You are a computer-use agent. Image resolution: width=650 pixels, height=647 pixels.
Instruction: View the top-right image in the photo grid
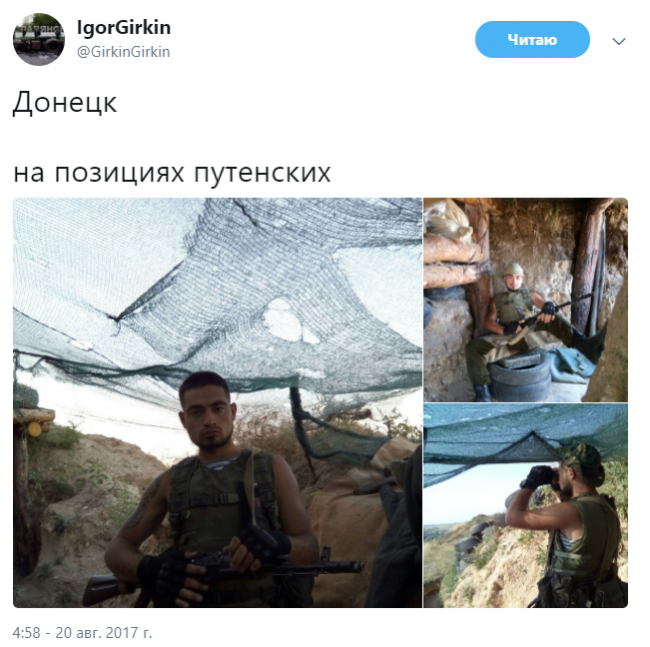pyautogui.click(x=526, y=300)
